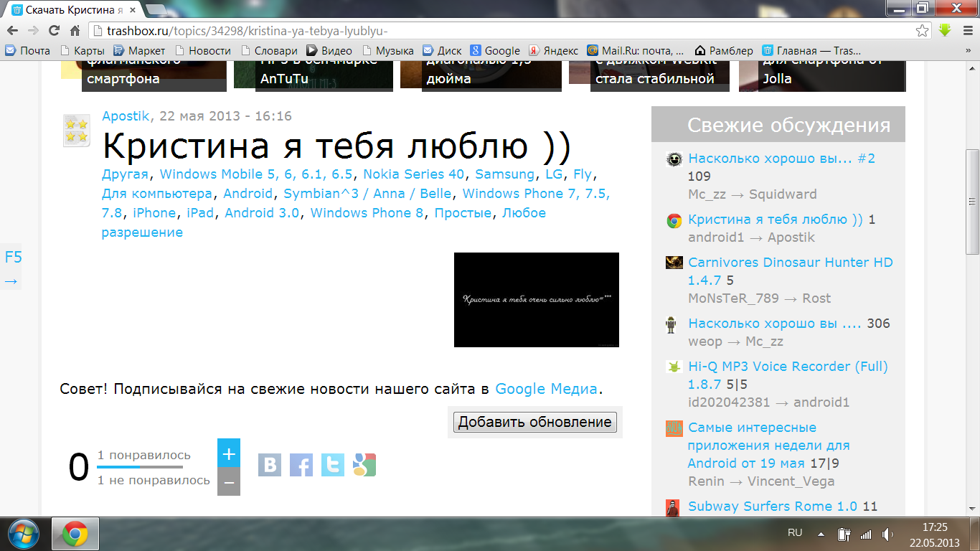The width and height of the screenshot is (980, 551).
Task: Share the post on Twitter
Action: 333,465
